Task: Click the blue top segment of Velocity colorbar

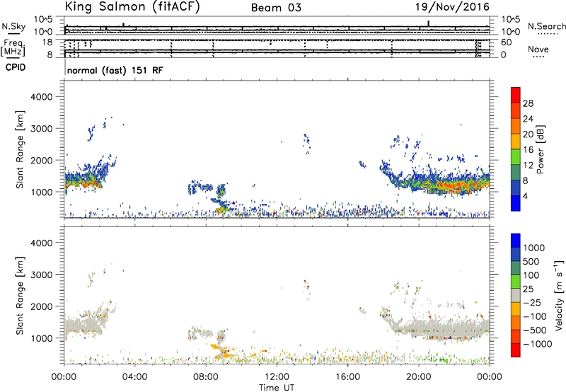Action: 516,241
